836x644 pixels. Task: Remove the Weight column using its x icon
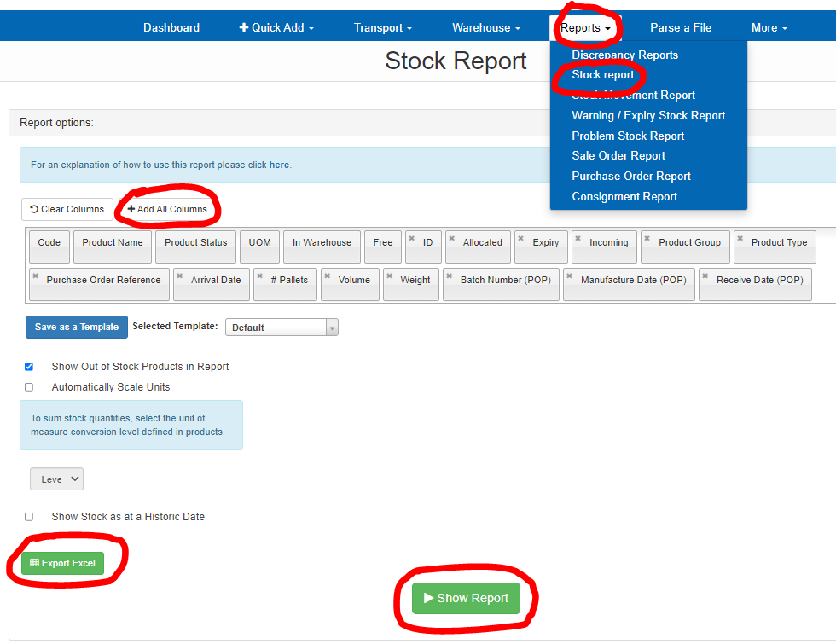click(x=388, y=276)
